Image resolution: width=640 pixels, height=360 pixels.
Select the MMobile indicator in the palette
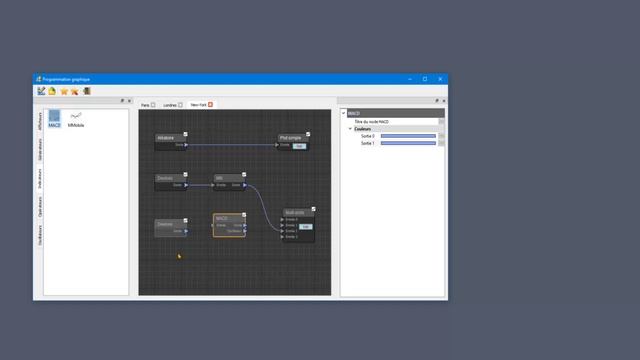coord(76,120)
